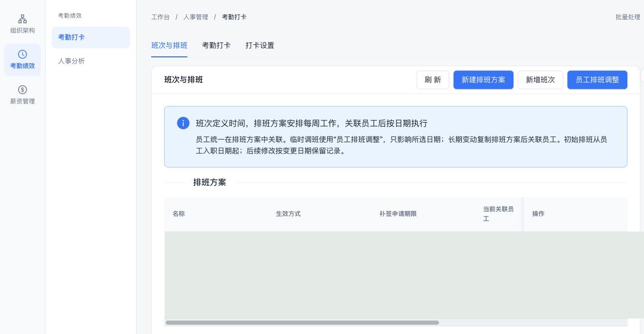Screen dimensions: 644x334
Task: Click the 刷新 button
Action: point(433,80)
